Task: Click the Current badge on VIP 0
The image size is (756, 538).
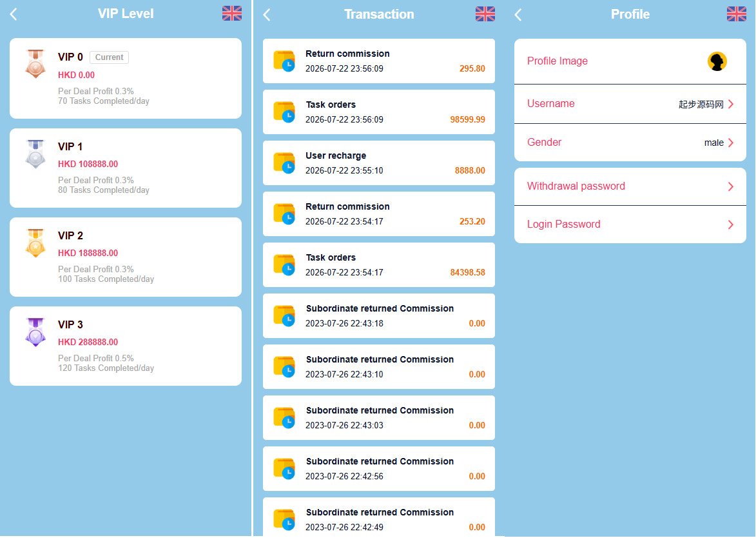Action: tap(109, 57)
